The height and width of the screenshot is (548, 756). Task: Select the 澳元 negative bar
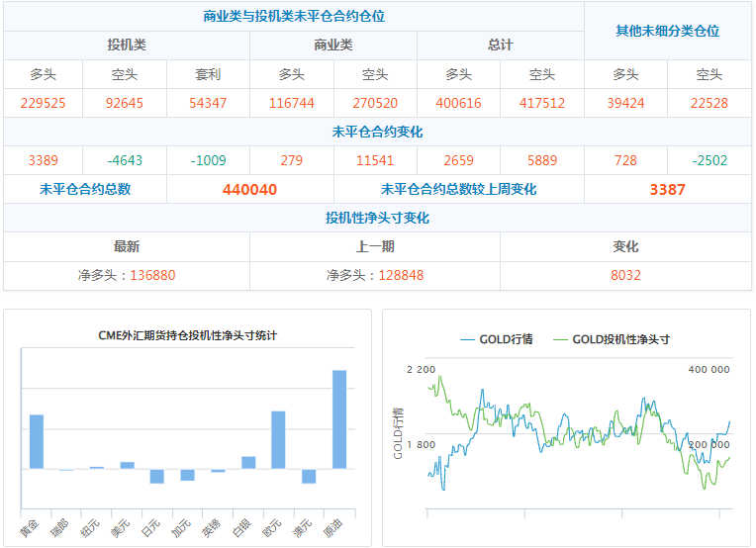309,476
